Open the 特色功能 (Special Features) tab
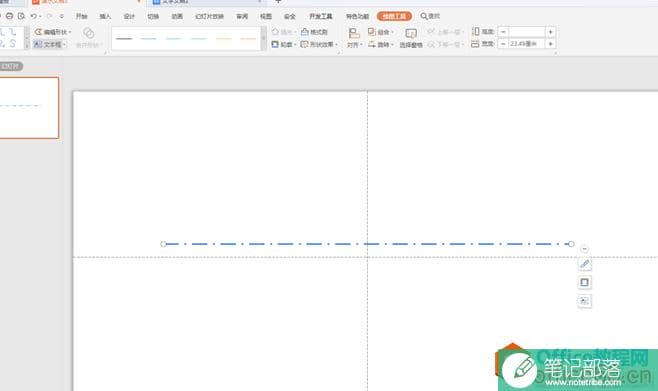Screen dimensions: 658x391 point(358,16)
